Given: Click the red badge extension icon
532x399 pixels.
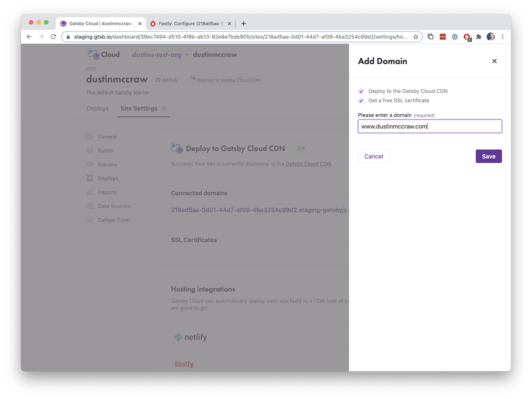Looking at the screenshot, I should coord(467,37).
